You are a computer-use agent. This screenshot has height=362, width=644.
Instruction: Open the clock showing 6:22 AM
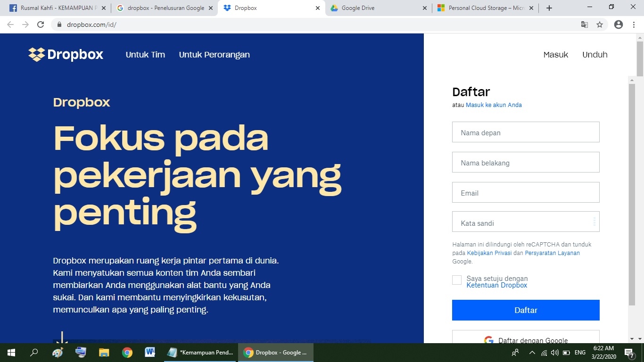tap(603, 353)
